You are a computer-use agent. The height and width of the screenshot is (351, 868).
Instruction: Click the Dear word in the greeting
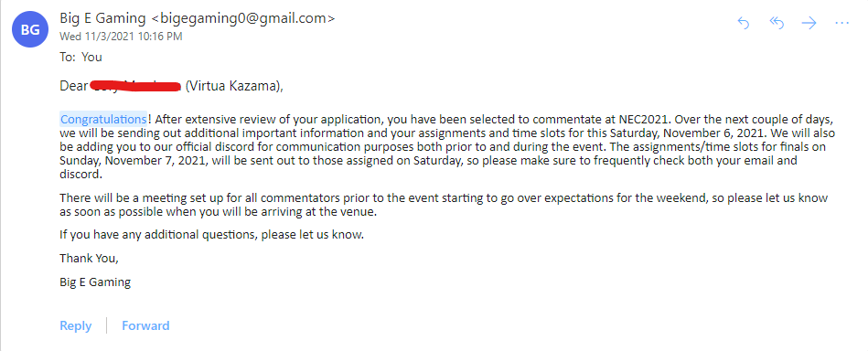click(x=73, y=86)
